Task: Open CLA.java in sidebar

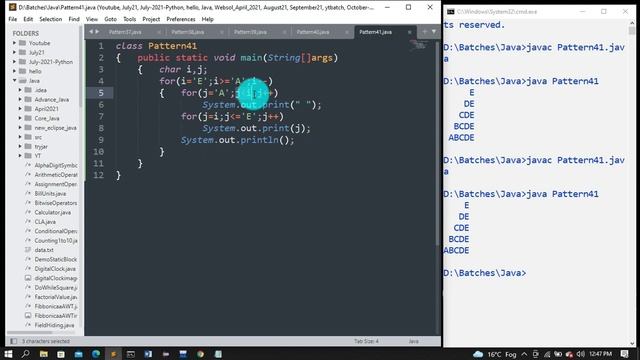Action: tap(45, 222)
